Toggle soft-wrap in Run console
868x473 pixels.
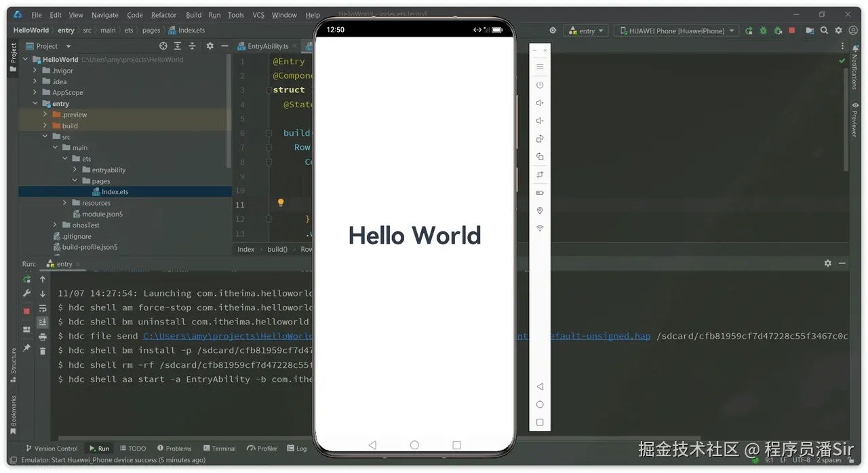(x=43, y=308)
